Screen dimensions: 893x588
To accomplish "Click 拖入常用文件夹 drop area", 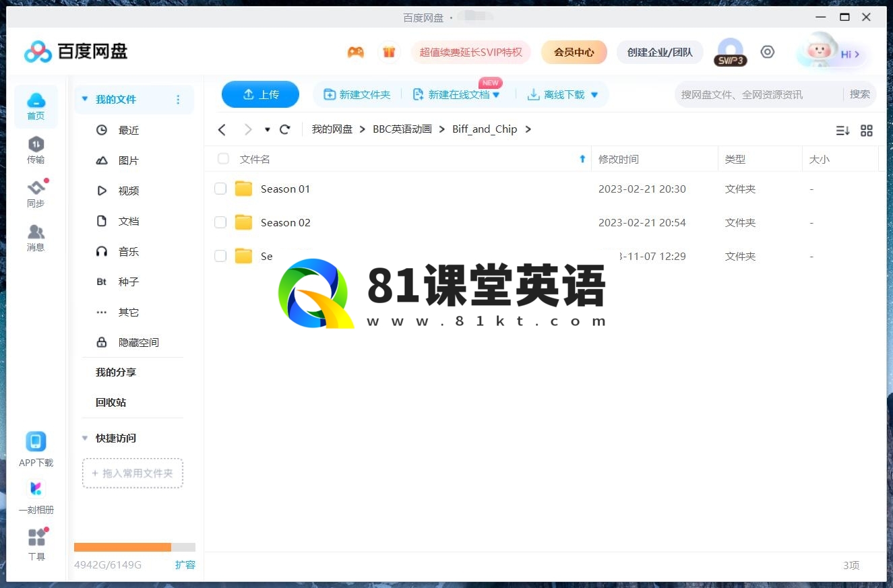I will [133, 473].
